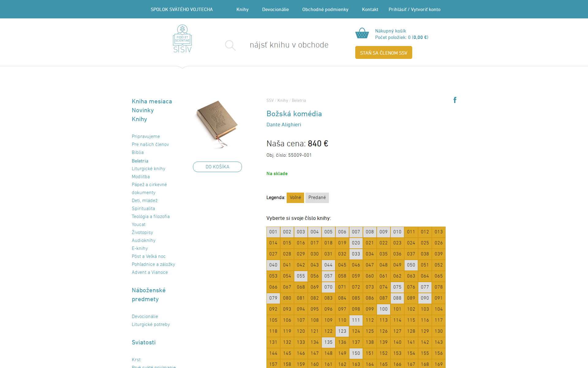
Task: Open Dante Alighieri author link
Action: click(284, 125)
